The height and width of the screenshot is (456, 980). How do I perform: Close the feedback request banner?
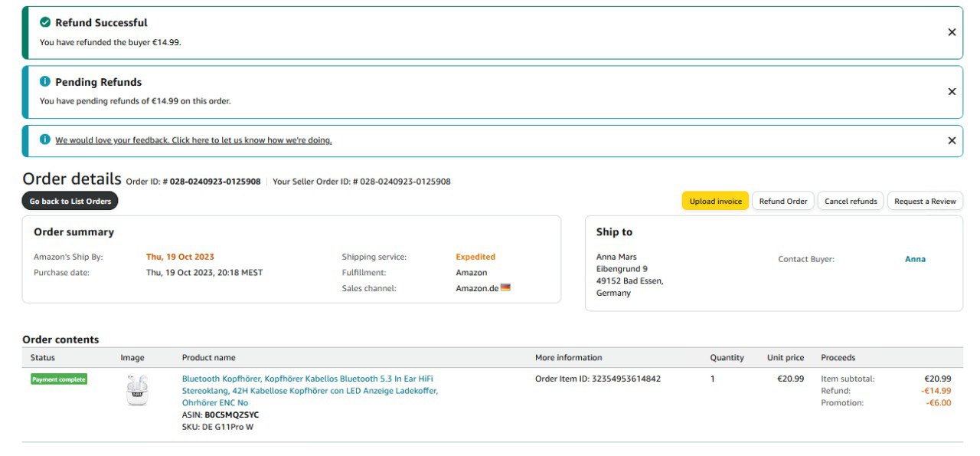pos(952,140)
